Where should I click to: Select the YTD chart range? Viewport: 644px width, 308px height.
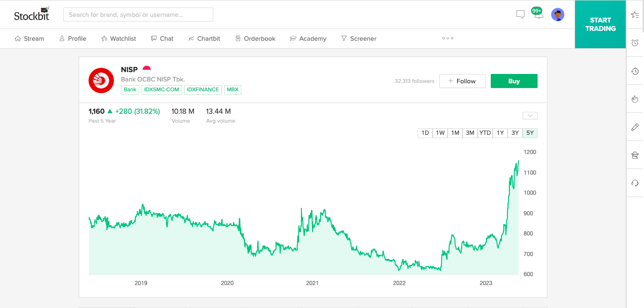click(x=485, y=132)
